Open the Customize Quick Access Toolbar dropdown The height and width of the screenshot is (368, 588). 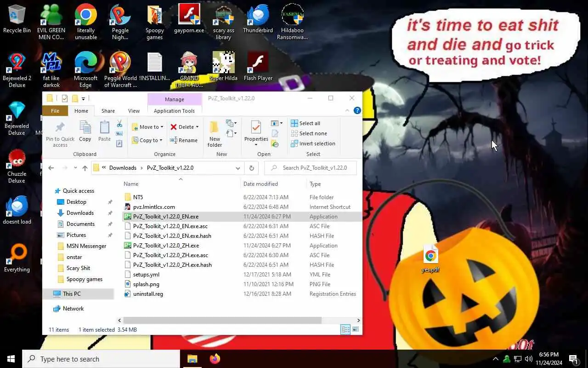83,98
